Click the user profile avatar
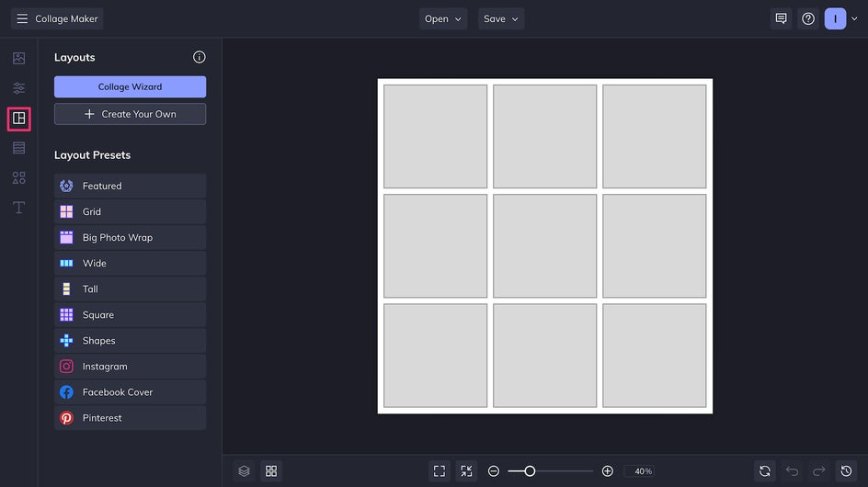This screenshot has width=868, height=487. click(835, 18)
